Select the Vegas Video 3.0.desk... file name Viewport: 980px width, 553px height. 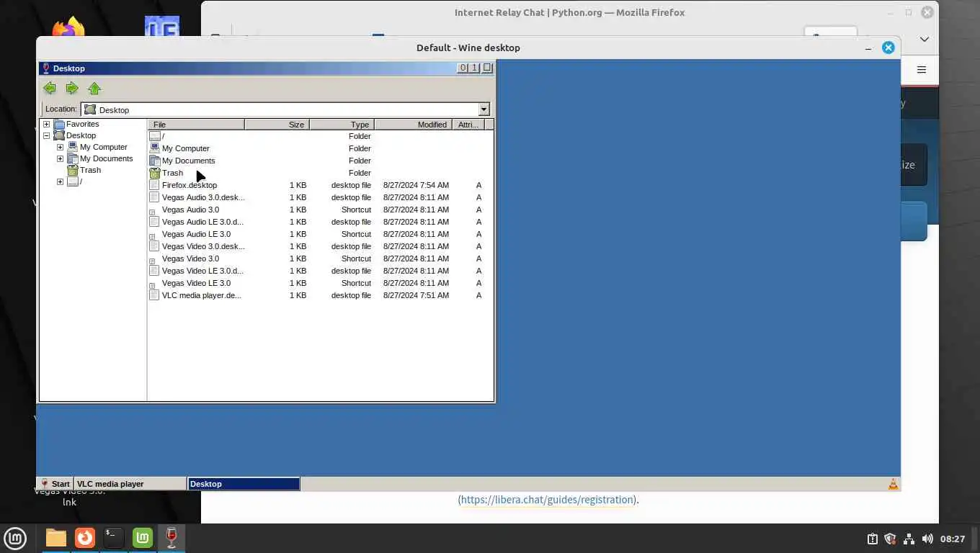[x=203, y=246]
